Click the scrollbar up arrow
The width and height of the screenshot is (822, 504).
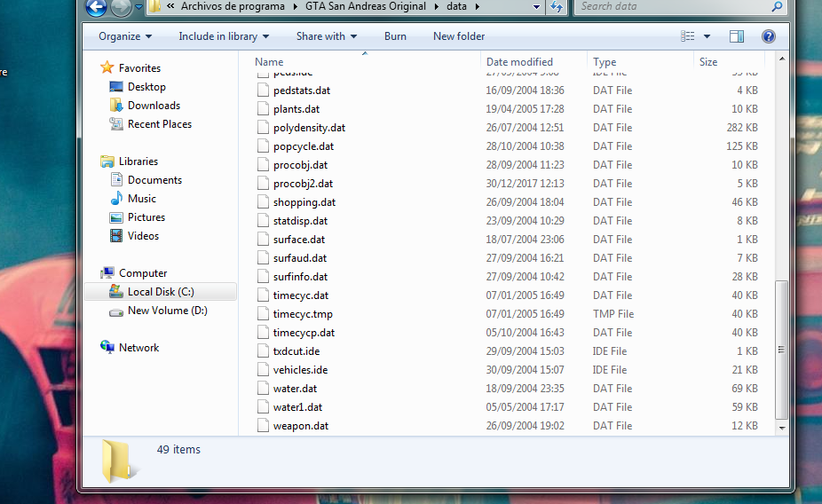782,59
